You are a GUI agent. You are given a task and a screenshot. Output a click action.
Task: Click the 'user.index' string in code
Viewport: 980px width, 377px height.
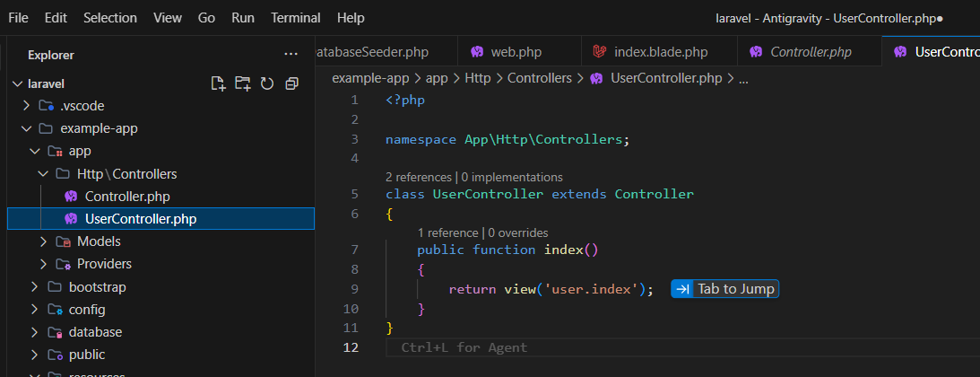(x=591, y=289)
